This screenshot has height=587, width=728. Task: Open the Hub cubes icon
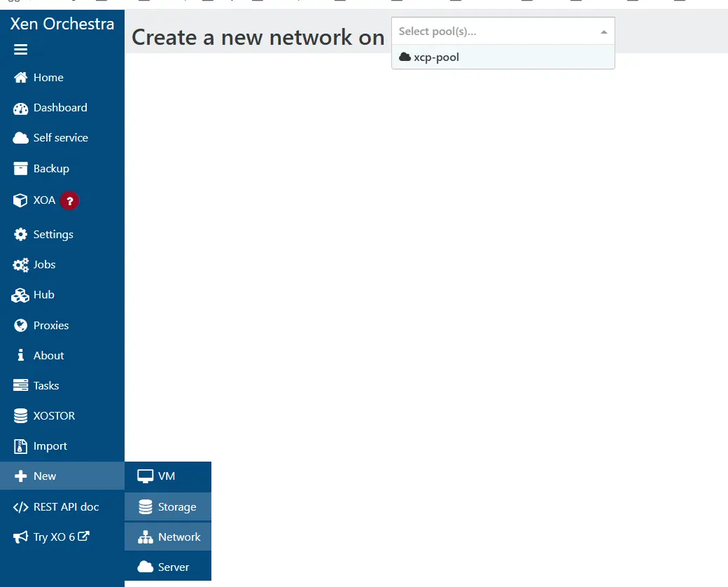[21, 296]
